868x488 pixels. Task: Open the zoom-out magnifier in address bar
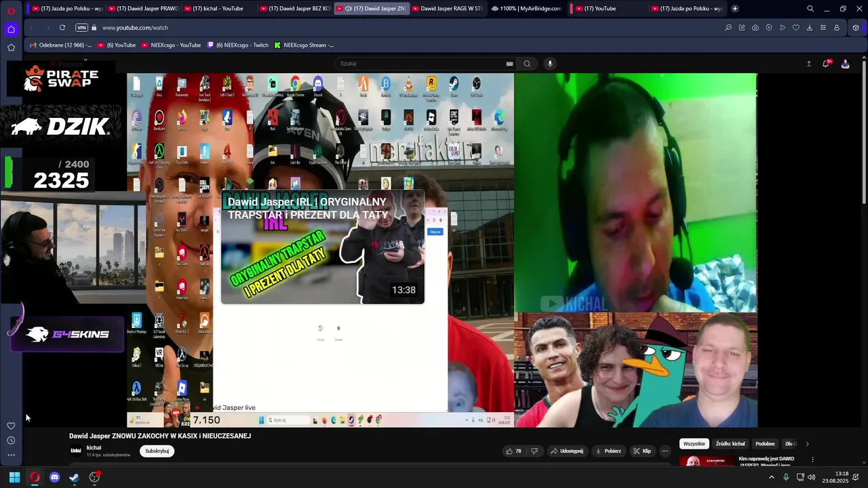click(728, 28)
